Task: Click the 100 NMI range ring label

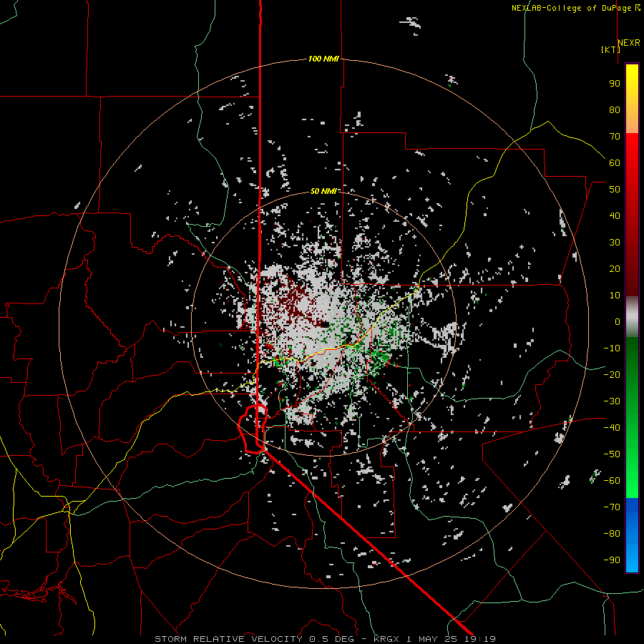Action: (x=323, y=59)
